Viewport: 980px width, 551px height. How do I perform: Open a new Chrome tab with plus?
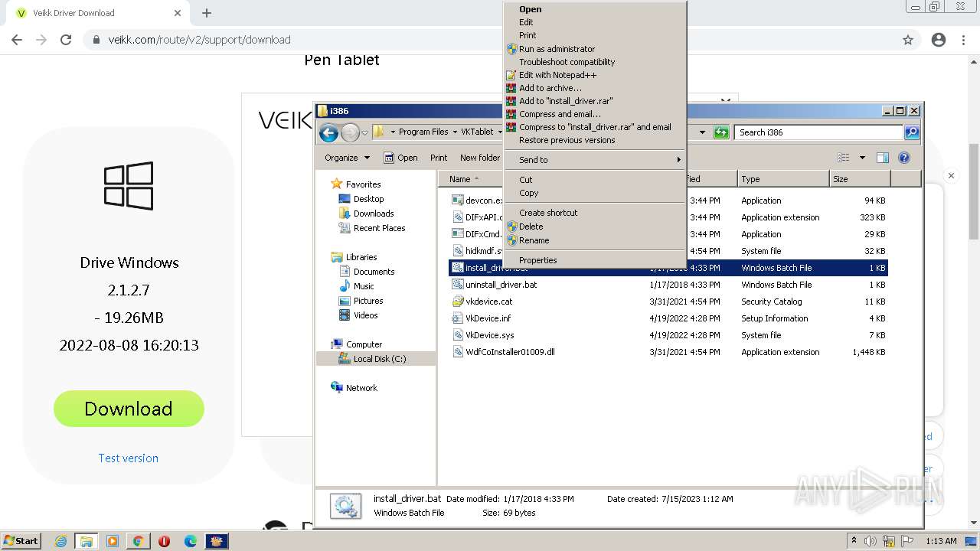pyautogui.click(x=207, y=13)
